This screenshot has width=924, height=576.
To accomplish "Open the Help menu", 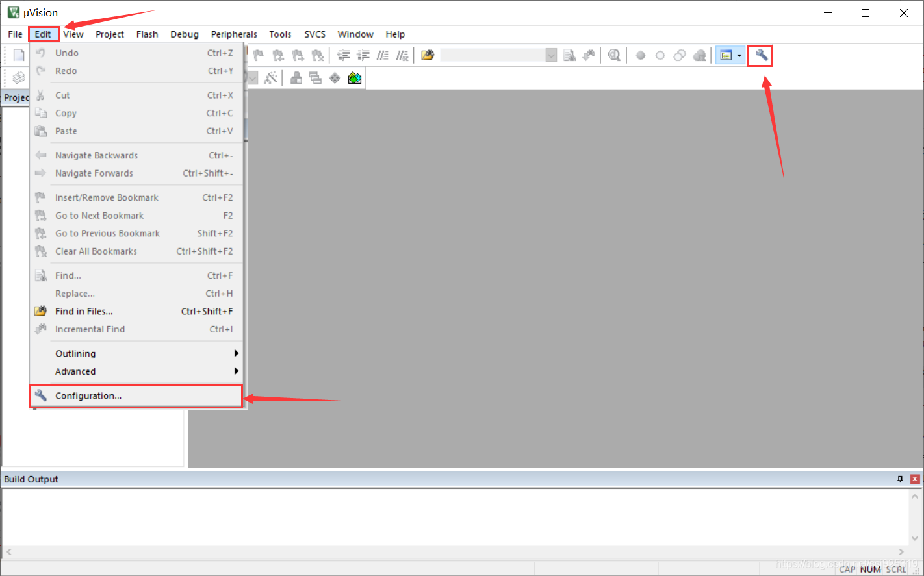I will point(395,34).
